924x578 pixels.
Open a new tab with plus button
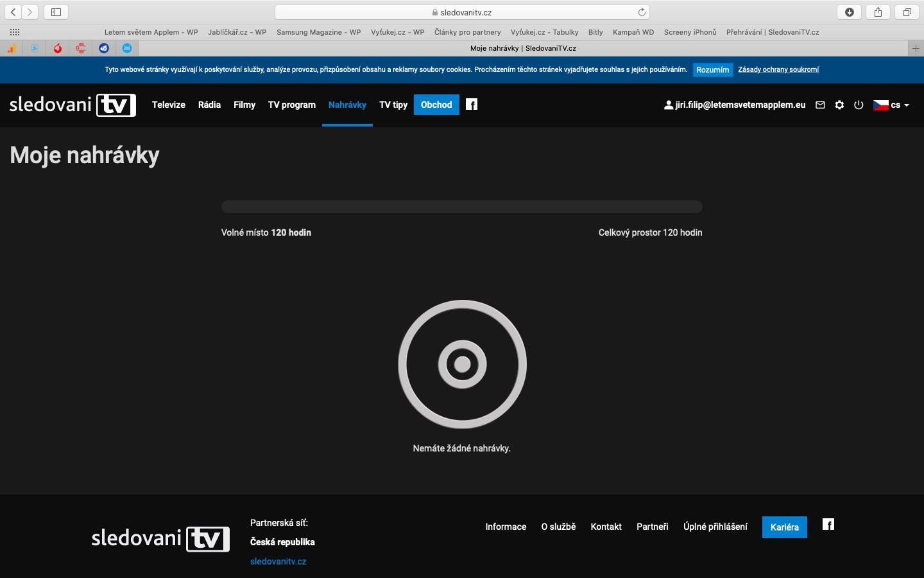pyautogui.click(x=916, y=48)
